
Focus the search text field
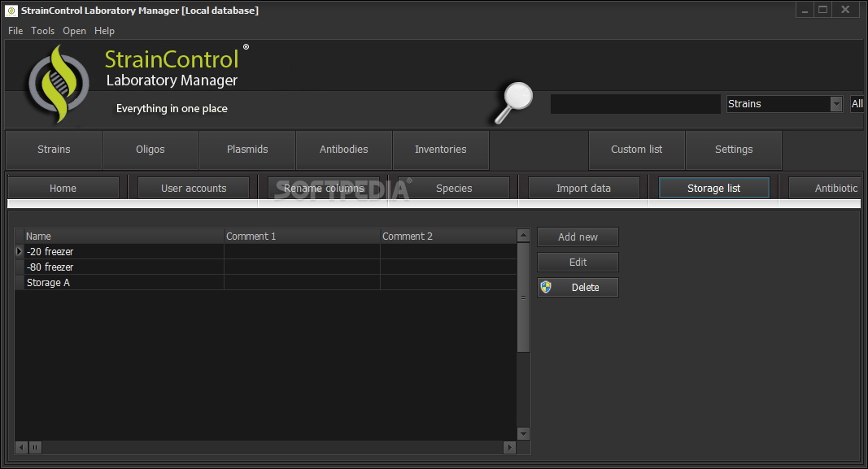click(x=635, y=104)
